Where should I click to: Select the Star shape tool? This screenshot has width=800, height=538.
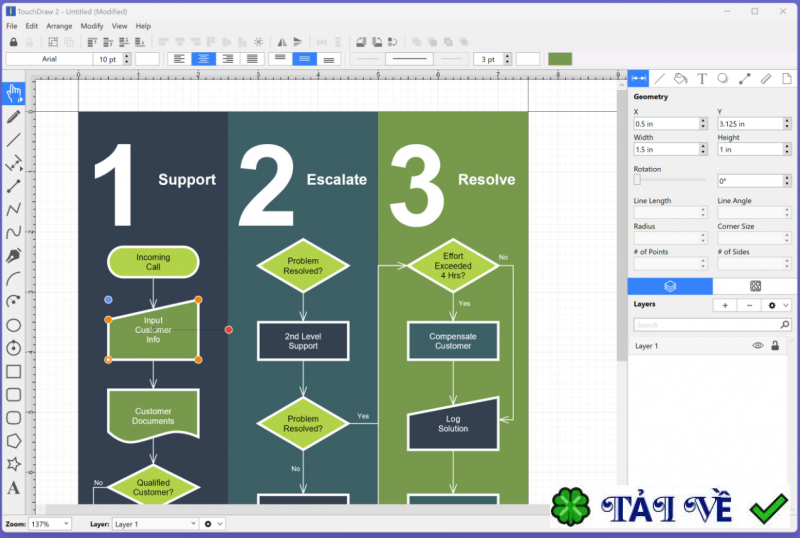[x=14, y=465]
